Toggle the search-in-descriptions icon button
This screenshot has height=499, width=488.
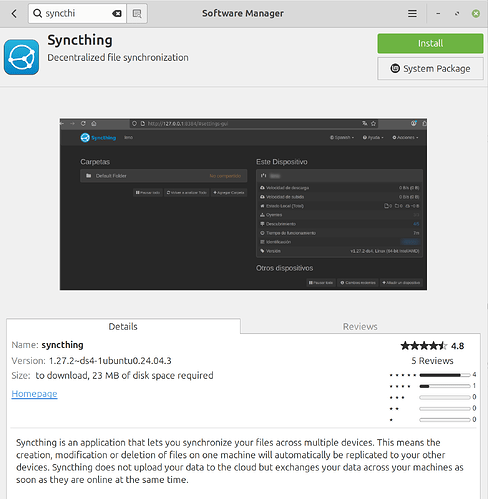pyautogui.click(x=137, y=14)
